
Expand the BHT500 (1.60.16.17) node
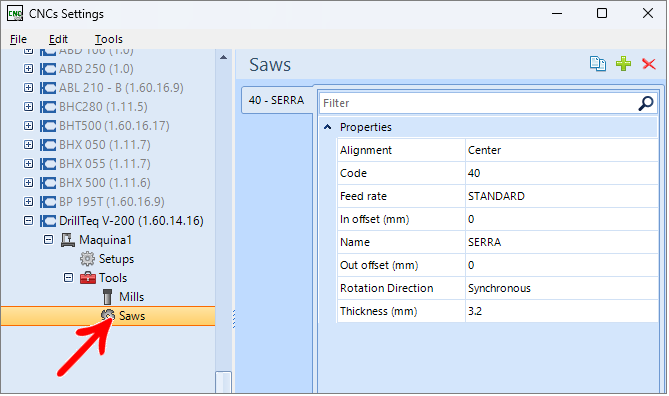tap(28, 126)
